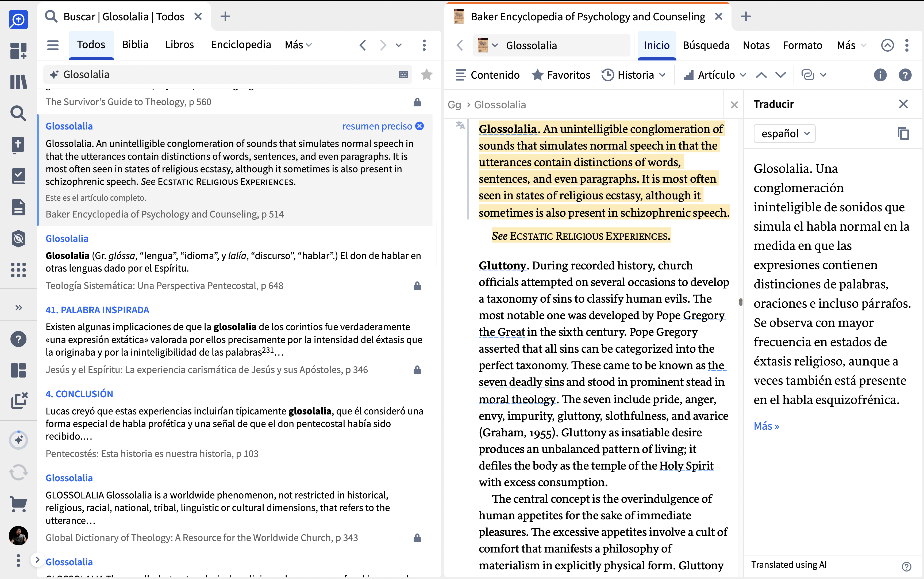Screen dimensions: 924x579
Task: Select the Inicio tab in resource panel
Action: click(657, 45)
